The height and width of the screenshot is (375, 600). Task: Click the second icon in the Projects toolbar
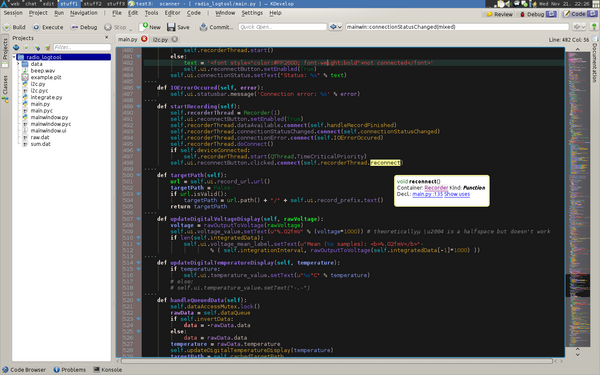pyautogui.click(x=26, y=47)
